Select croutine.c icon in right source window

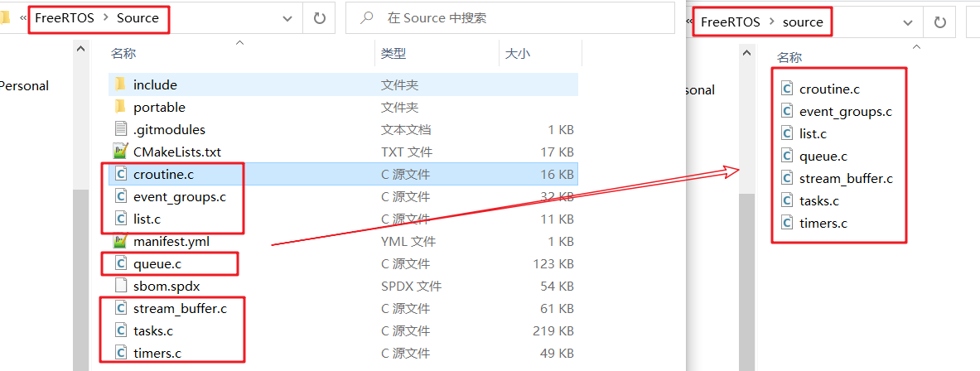[x=787, y=89]
